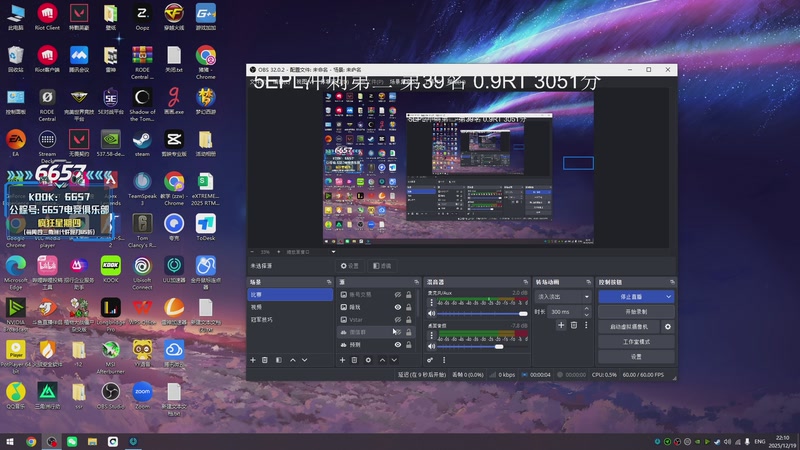Undock the Audio Mixer panel
The image size is (800, 450).
[x=525, y=282]
